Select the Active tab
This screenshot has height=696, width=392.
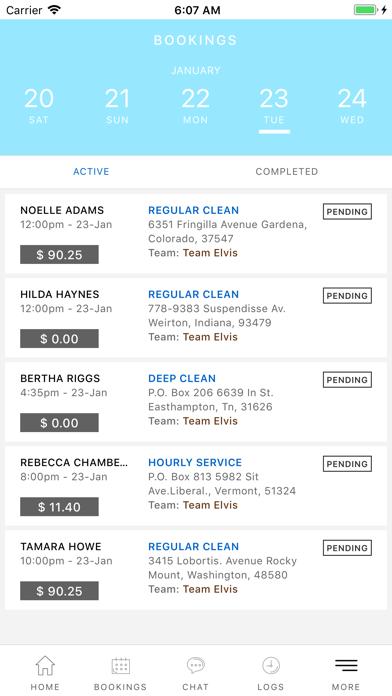(x=91, y=172)
